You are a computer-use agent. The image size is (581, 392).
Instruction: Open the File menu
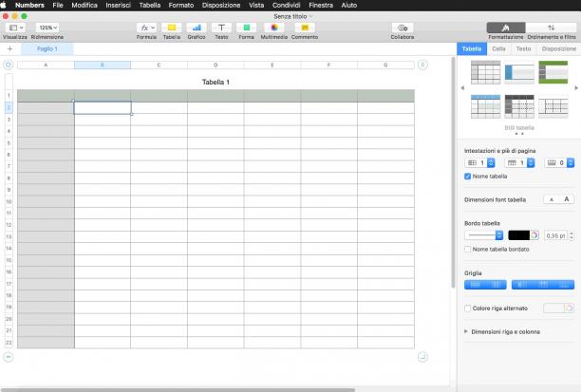pyautogui.click(x=58, y=5)
